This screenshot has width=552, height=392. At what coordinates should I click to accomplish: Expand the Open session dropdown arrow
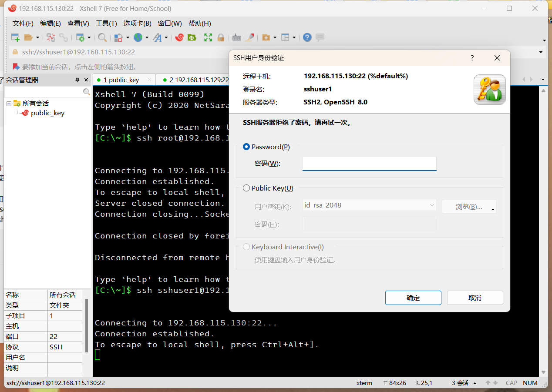coord(37,38)
